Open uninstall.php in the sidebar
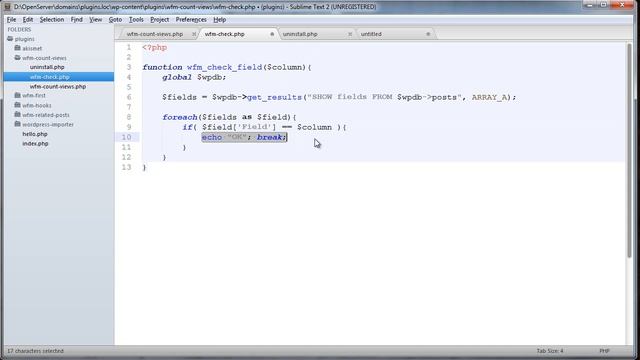Image resolution: width=640 pixels, height=360 pixels. pos(47,67)
